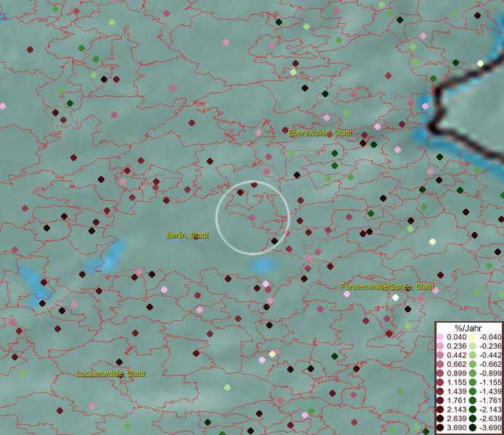
Task: Click the legend value 0.236
Action: tap(456, 346)
